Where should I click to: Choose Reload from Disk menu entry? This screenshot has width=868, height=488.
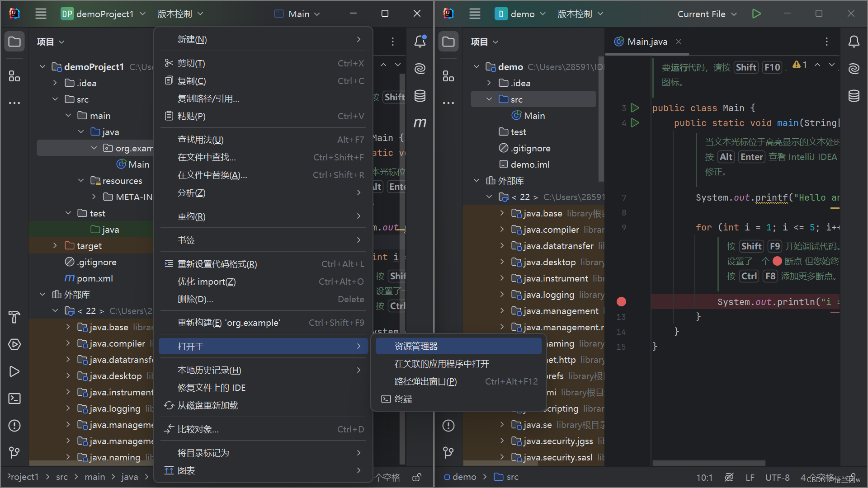point(264,405)
